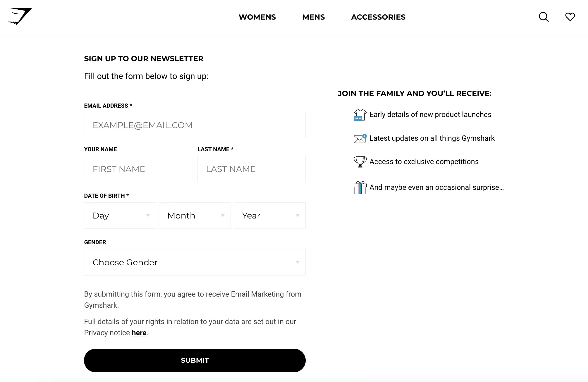The image size is (588, 382).
Task: Click the ACCESSORIES tab
Action: click(379, 17)
